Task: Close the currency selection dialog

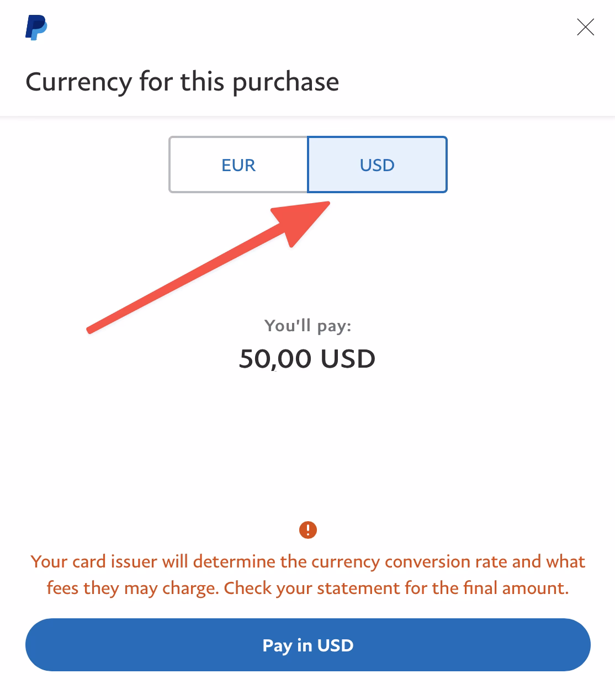Action: 586,27
